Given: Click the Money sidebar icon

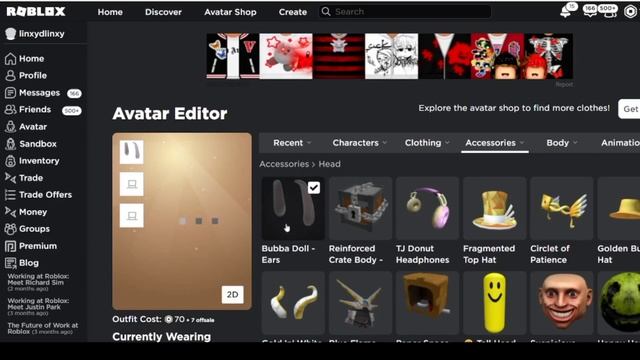Looking at the screenshot, I should (10, 212).
